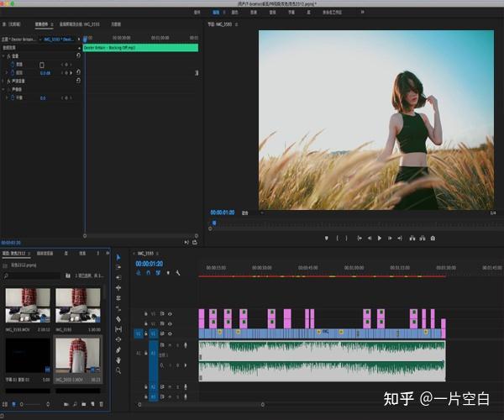Switch to the Metadata tab
Screen dimensions: 504x420
(x=116, y=24)
